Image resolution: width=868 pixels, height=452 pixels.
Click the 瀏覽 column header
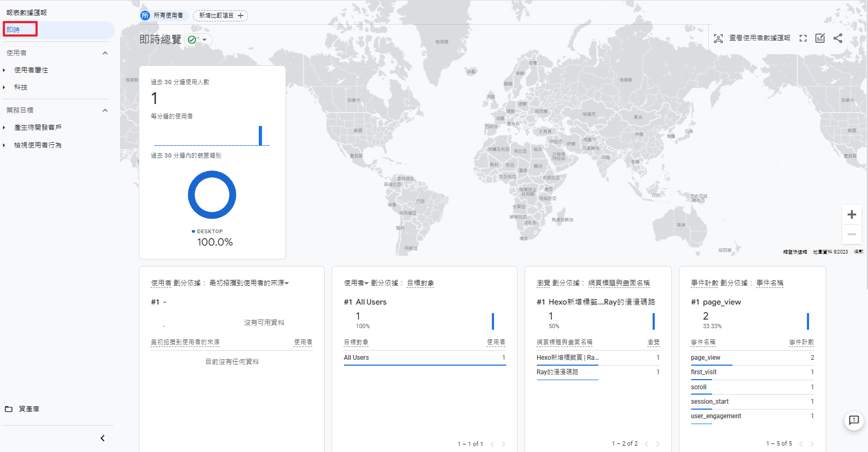click(654, 342)
